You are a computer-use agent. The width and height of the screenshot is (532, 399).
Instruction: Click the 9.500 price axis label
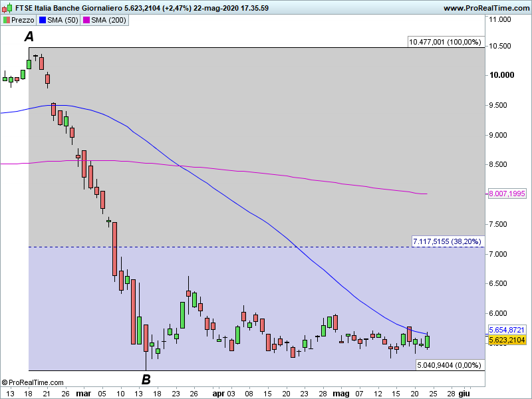pyautogui.click(x=498, y=105)
